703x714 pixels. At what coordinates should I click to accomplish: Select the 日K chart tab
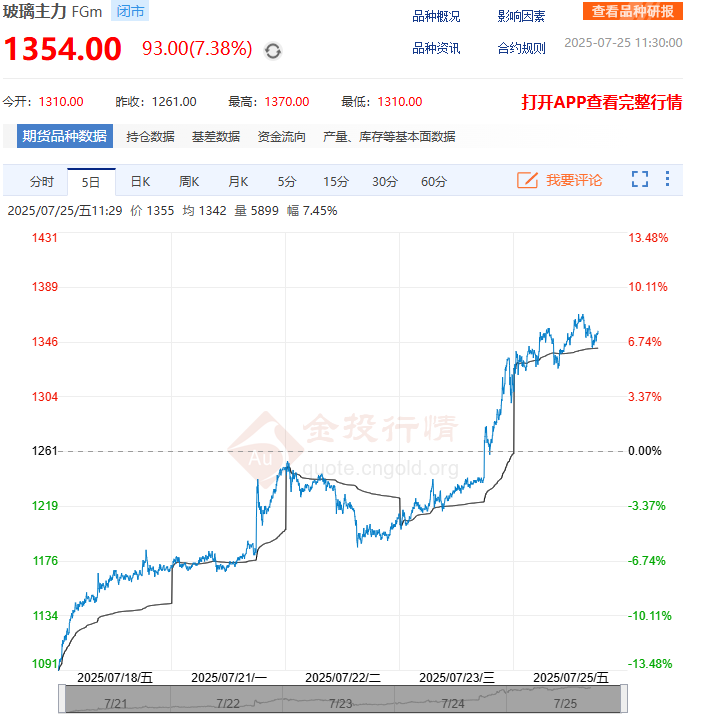[140, 181]
